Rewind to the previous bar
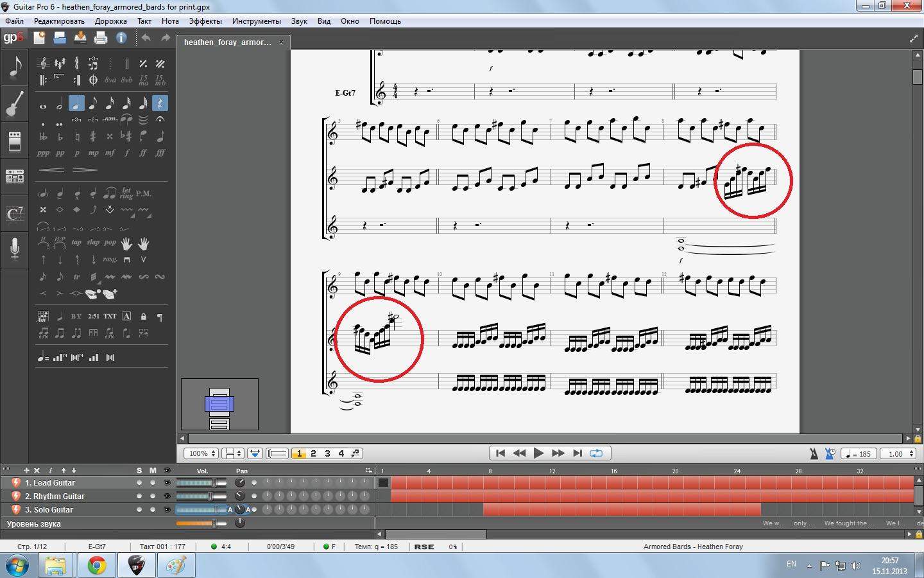The image size is (924, 578). click(x=519, y=453)
